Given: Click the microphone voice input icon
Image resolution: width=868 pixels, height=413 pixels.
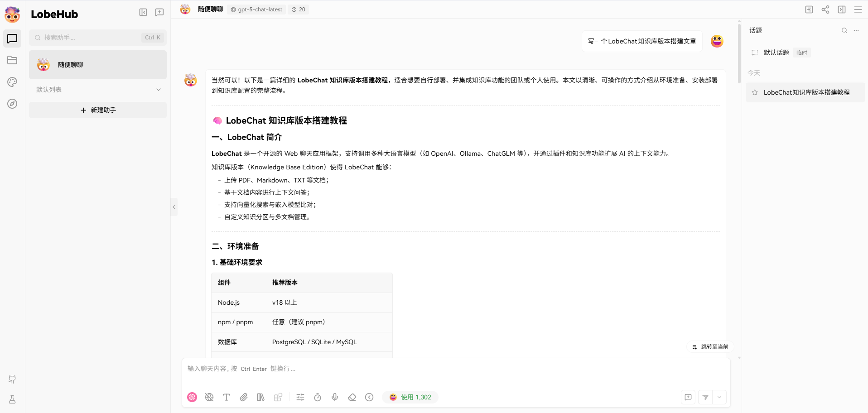Looking at the screenshot, I should [335, 397].
